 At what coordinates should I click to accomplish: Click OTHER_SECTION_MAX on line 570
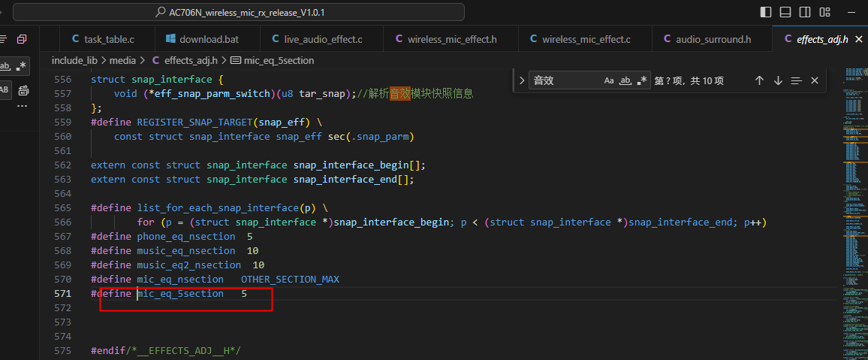[290, 279]
